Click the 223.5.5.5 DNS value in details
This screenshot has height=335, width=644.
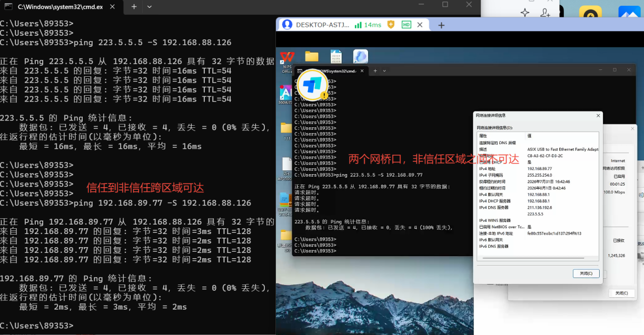click(x=536, y=214)
